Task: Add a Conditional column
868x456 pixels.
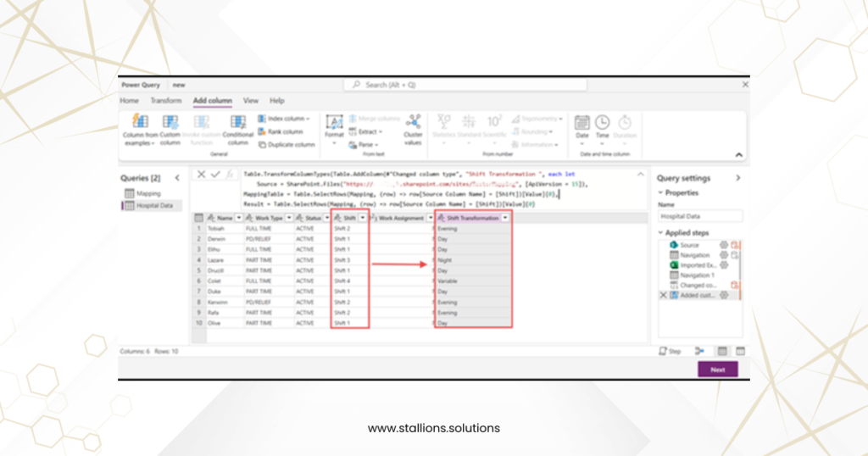Action: coord(238,130)
